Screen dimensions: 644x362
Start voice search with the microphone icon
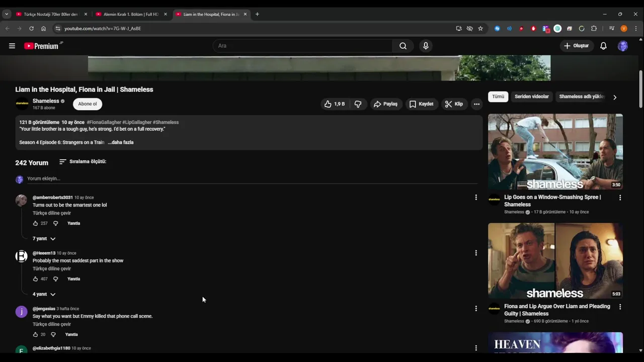pyautogui.click(x=426, y=46)
